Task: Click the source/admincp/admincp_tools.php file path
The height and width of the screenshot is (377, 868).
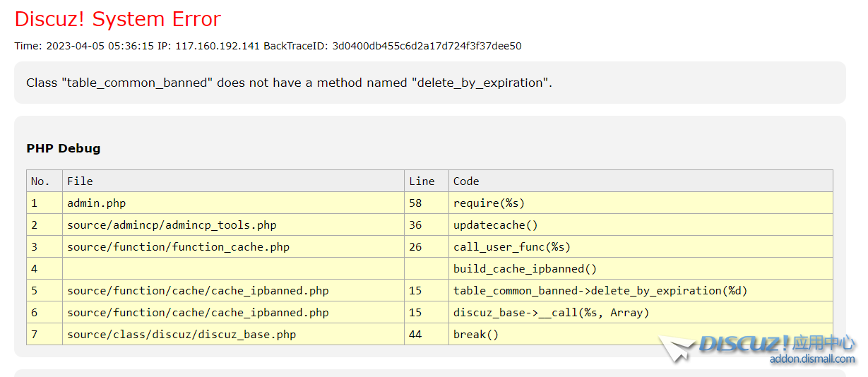Action: 172,225
